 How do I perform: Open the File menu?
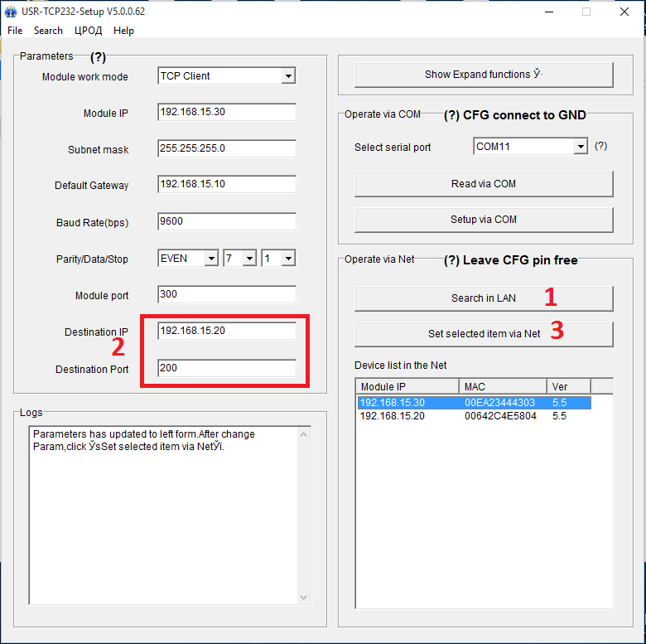(15, 31)
